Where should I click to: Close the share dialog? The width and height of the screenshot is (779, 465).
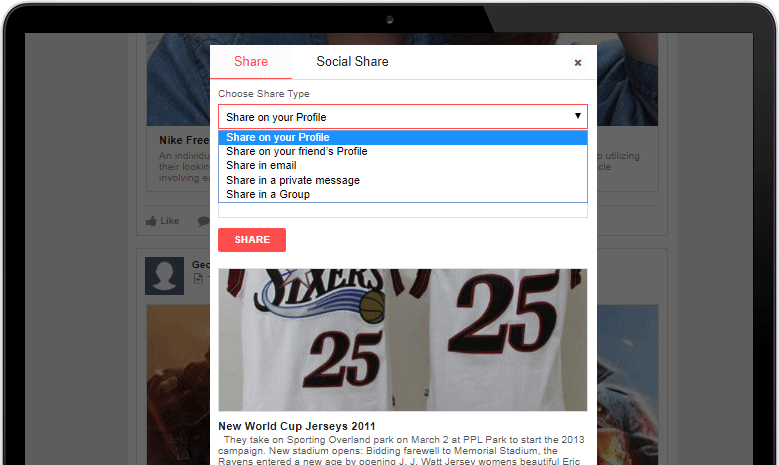577,63
